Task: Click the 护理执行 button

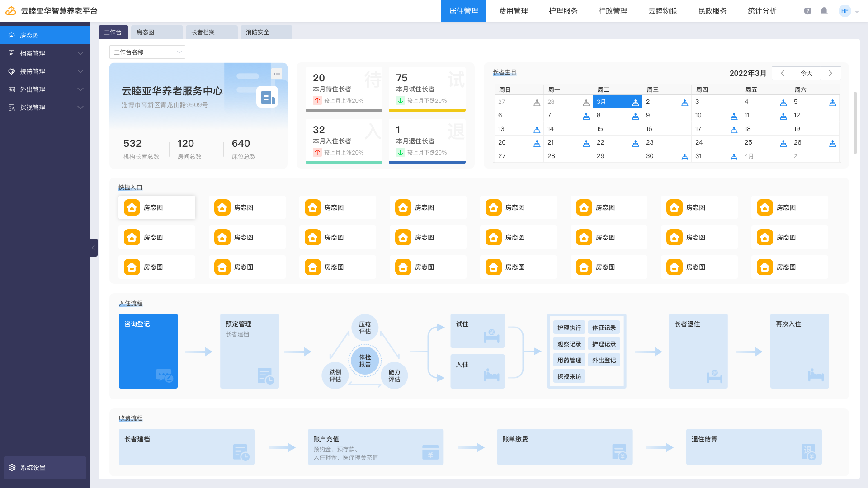Action: (x=569, y=328)
